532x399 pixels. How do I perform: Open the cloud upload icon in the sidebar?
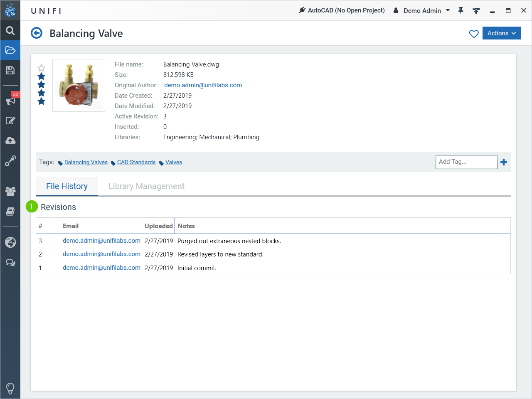(10, 140)
